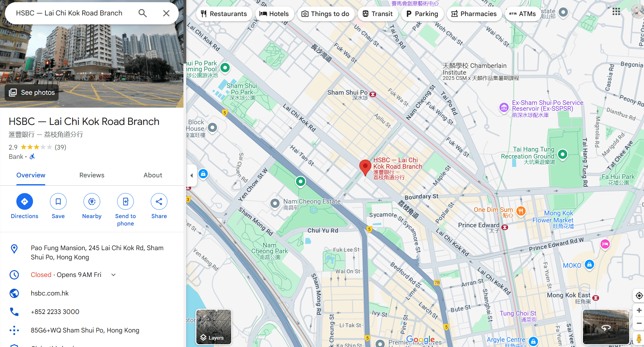This screenshot has width=644, height=347.
Task: Expand the opening hours dropdown
Action: click(113, 275)
